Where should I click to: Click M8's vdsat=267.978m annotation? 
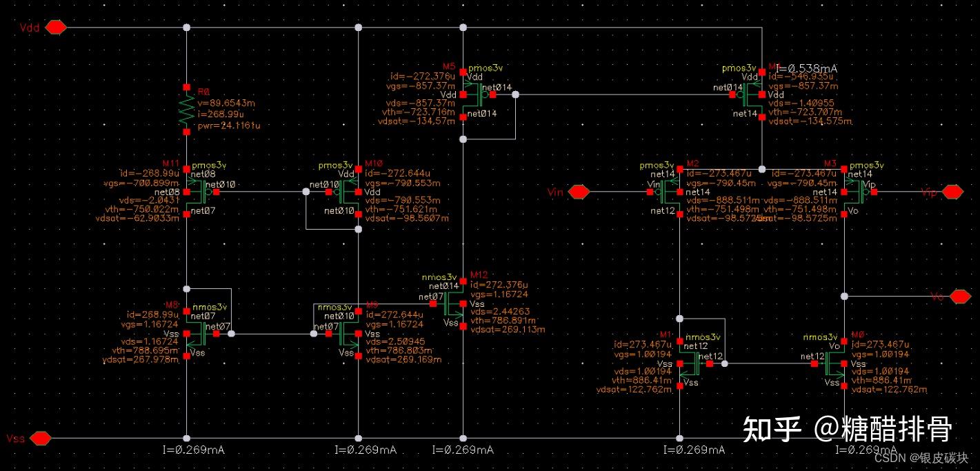[x=141, y=359]
